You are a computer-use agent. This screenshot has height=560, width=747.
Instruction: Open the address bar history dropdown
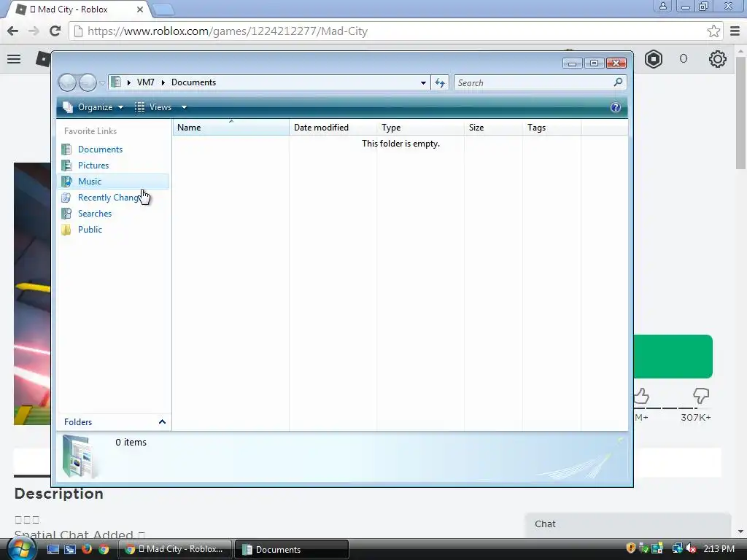coord(423,83)
